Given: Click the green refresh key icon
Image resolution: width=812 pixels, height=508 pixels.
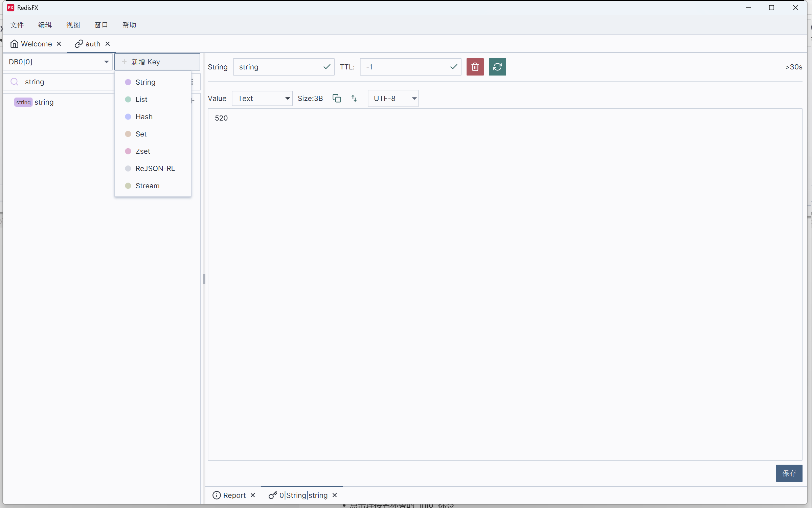Looking at the screenshot, I should 497,67.
